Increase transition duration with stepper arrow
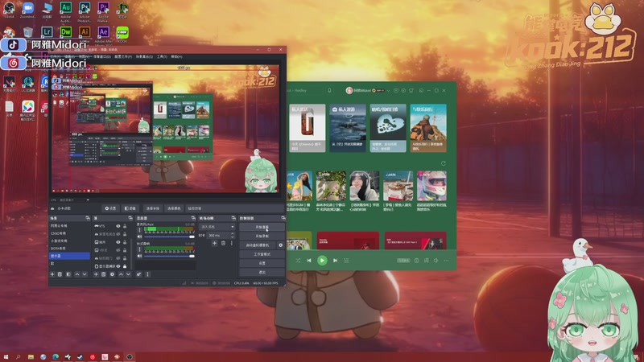This screenshot has width=644, height=362. 233,233
